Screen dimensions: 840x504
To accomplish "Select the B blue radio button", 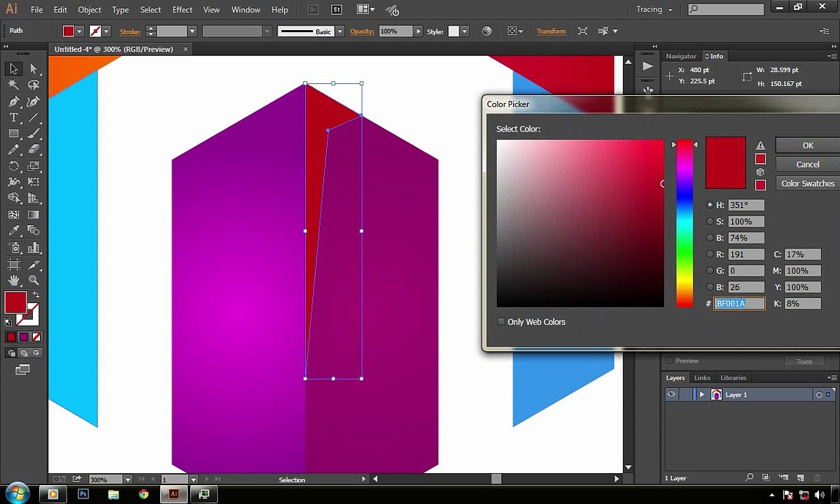I will click(710, 287).
